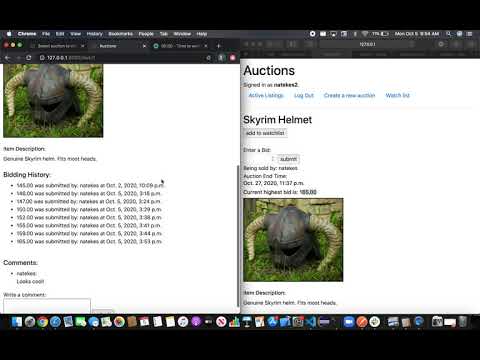Reload the page in Chrome

29,58
